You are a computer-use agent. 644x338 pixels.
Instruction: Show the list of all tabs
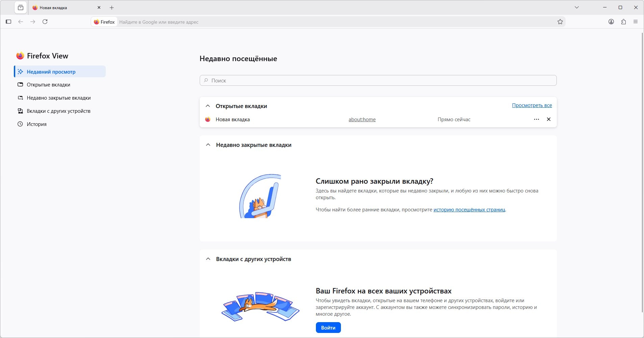(x=577, y=7)
